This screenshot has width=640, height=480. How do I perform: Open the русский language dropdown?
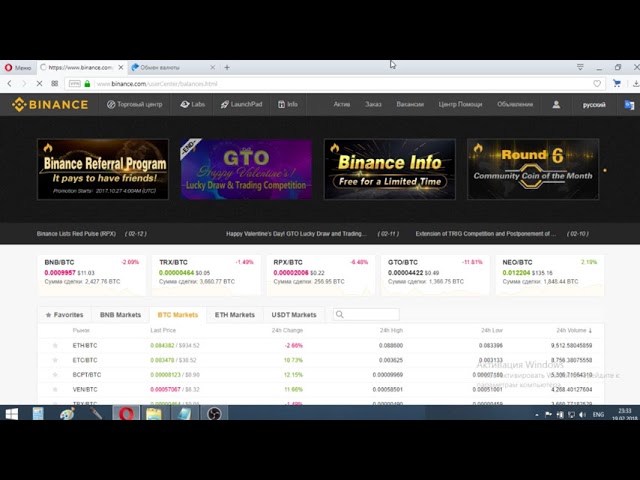pyautogui.click(x=594, y=104)
